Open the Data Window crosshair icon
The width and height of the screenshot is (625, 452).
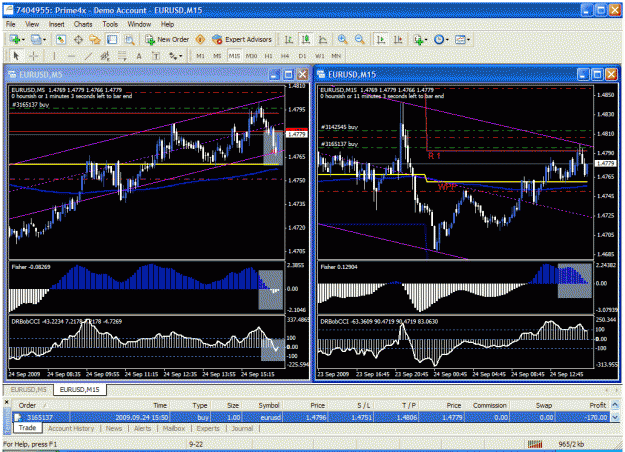point(79,39)
